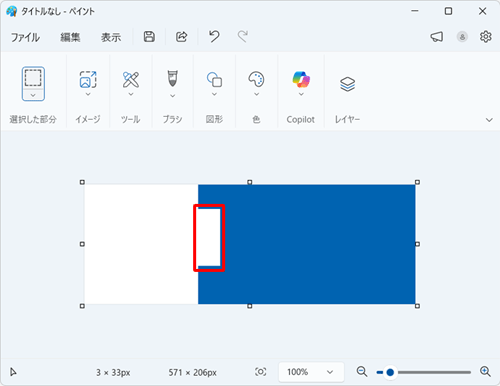
Task: Click the zoom in magnifier
Action: coord(485,371)
